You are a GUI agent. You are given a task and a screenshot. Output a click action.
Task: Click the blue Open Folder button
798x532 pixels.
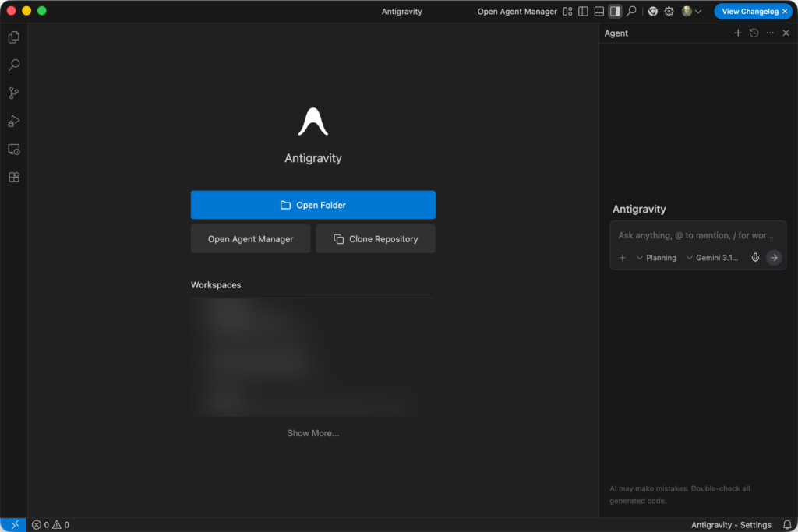tap(312, 205)
